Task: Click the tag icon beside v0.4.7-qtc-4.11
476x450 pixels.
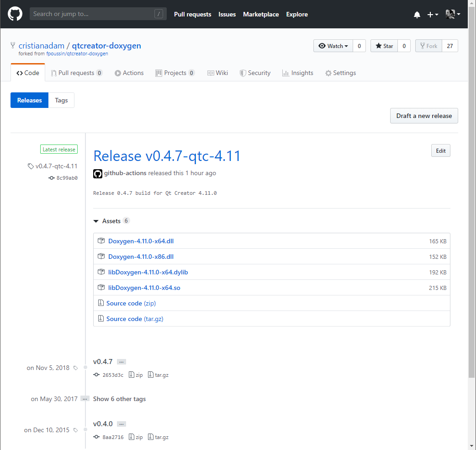Action: (x=30, y=166)
